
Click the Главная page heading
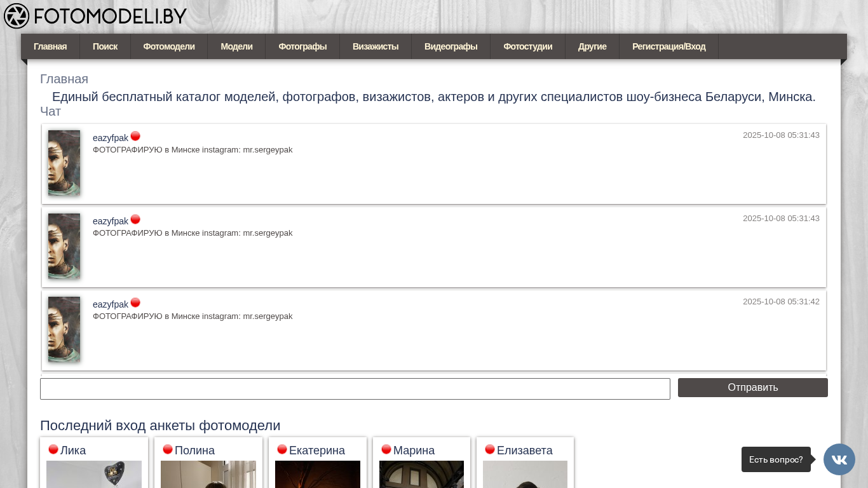[64, 79]
